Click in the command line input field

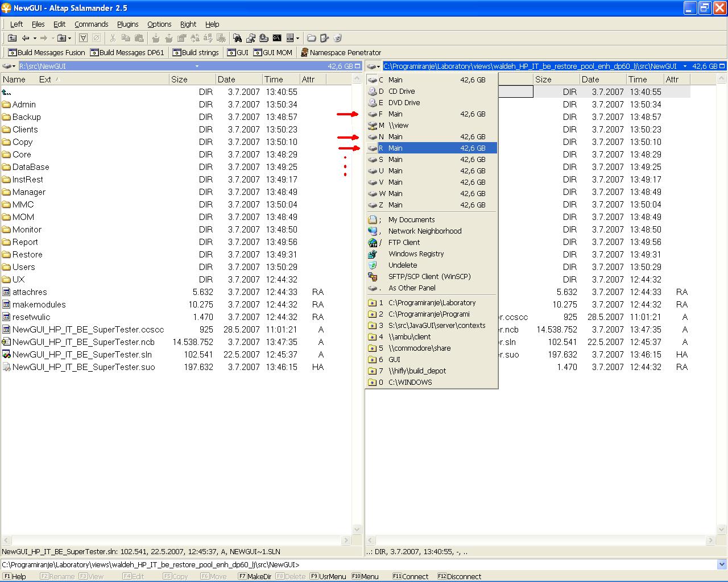[358, 565]
